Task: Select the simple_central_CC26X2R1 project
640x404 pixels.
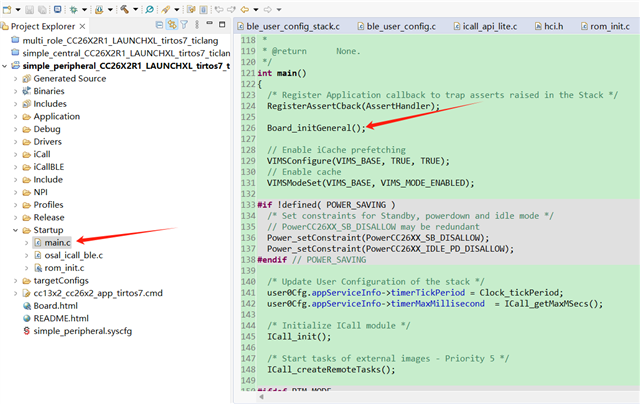Action: tap(126, 53)
